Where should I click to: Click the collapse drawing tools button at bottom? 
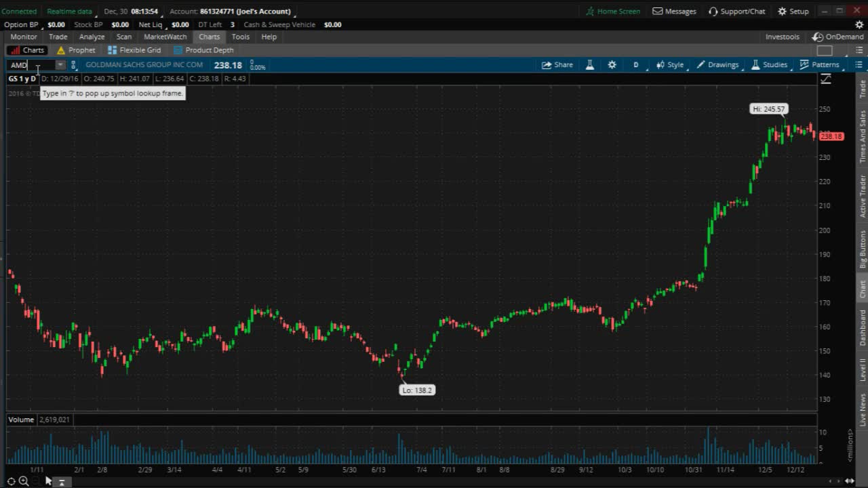coord(61,482)
